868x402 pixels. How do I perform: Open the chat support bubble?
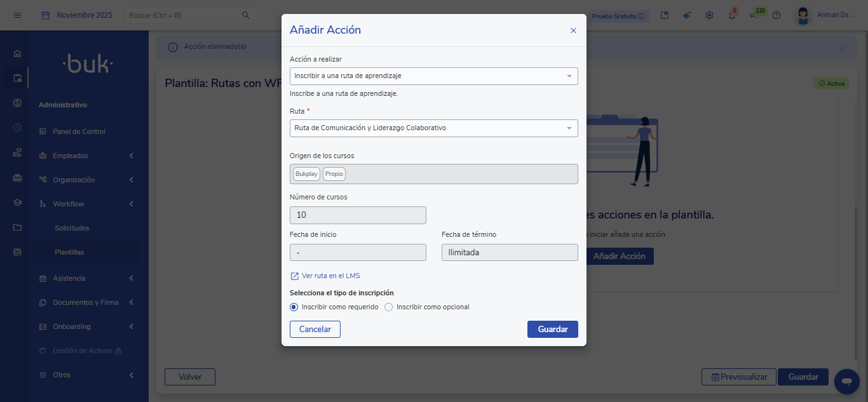click(846, 381)
